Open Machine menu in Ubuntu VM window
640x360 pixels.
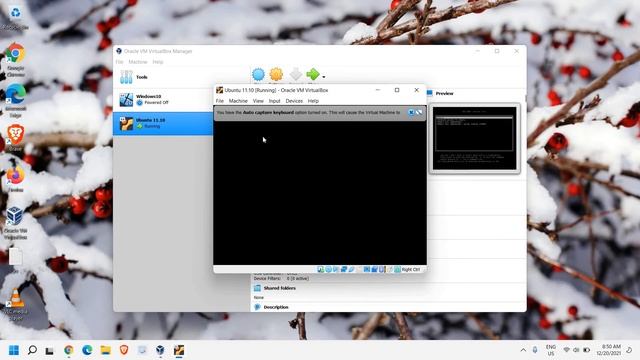click(x=238, y=101)
